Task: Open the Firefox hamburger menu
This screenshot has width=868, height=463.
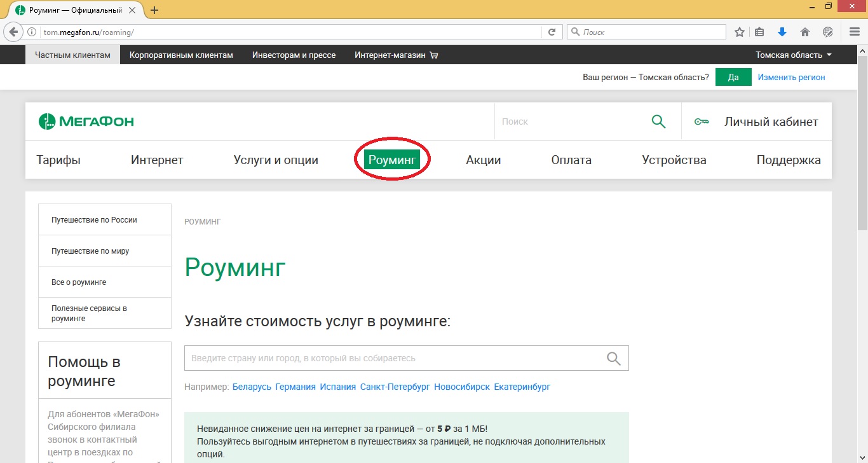Action: click(x=853, y=31)
